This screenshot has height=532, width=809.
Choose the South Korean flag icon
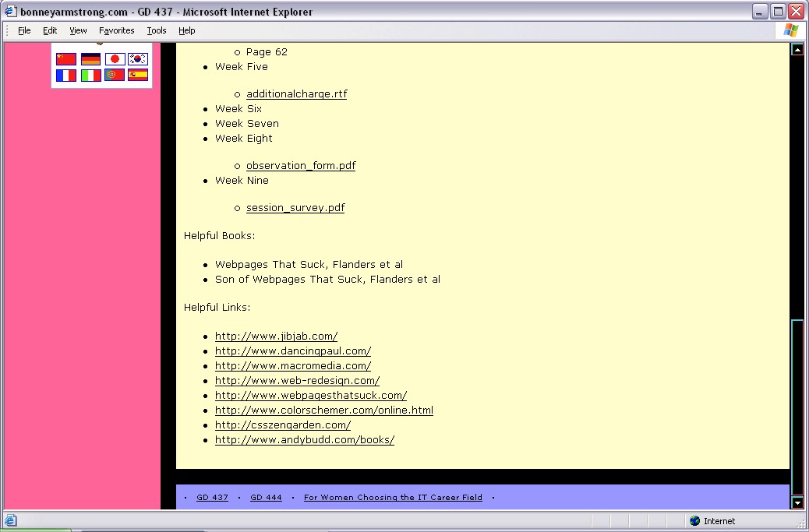[138, 59]
